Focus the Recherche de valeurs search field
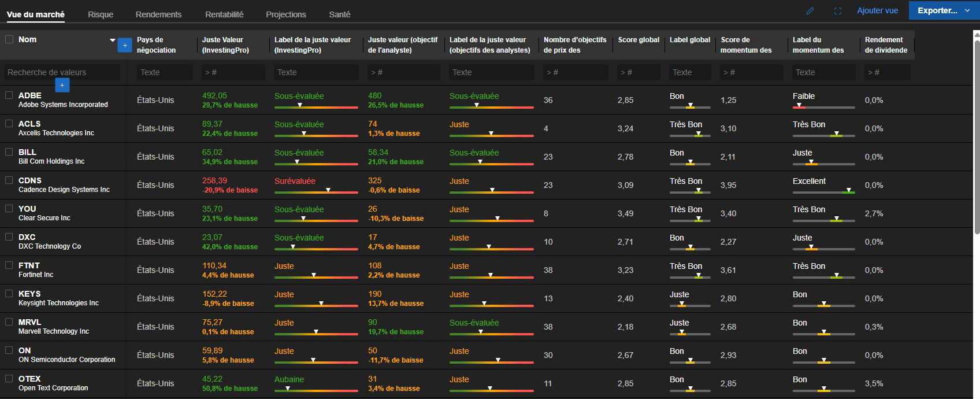 (x=62, y=72)
